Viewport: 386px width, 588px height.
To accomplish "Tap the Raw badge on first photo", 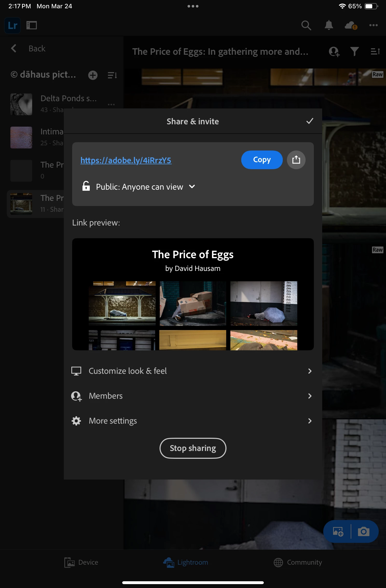I will tap(377, 74).
